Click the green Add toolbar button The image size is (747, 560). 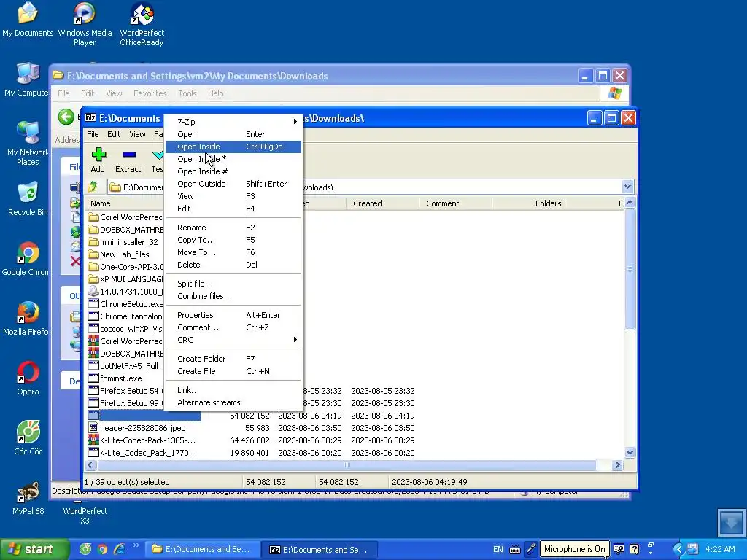coord(98,160)
